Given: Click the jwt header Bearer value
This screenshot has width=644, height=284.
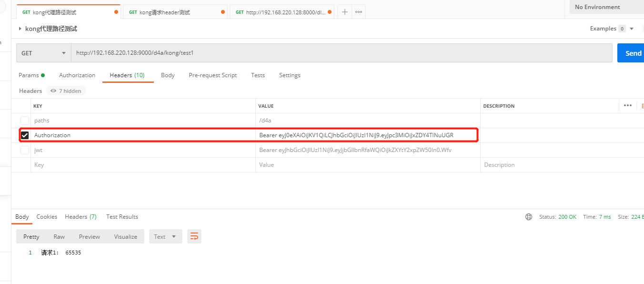Looking at the screenshot, I should [x=355, y=150].
